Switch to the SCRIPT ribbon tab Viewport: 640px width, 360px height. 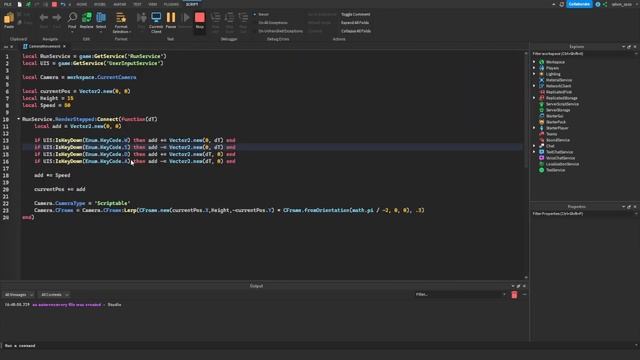[x=192, y=4]
